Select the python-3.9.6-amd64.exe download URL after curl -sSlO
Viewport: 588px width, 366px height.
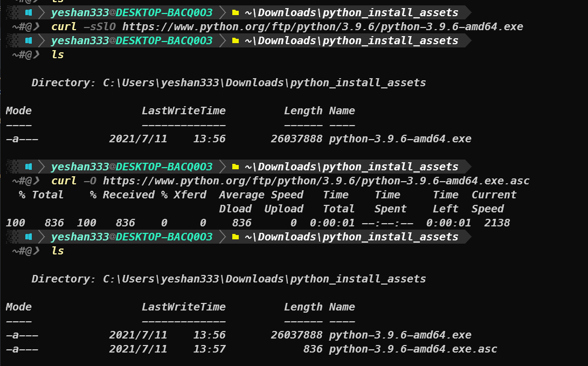pos(322,26)
